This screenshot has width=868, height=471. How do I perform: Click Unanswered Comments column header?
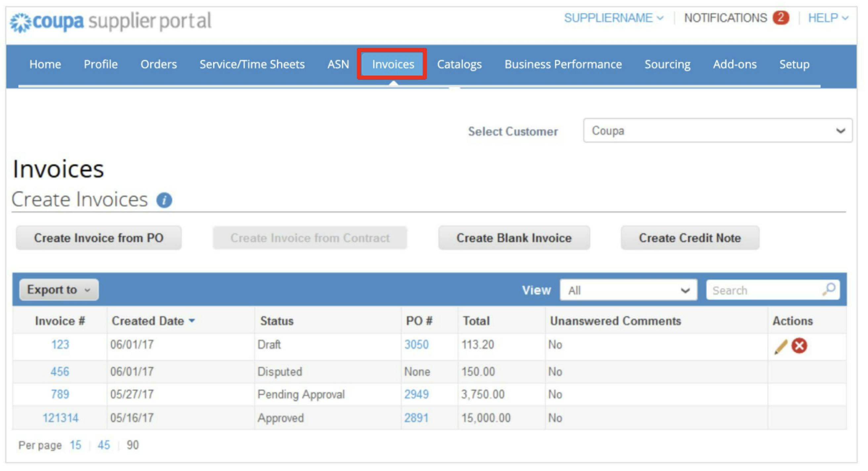point(615,321)
